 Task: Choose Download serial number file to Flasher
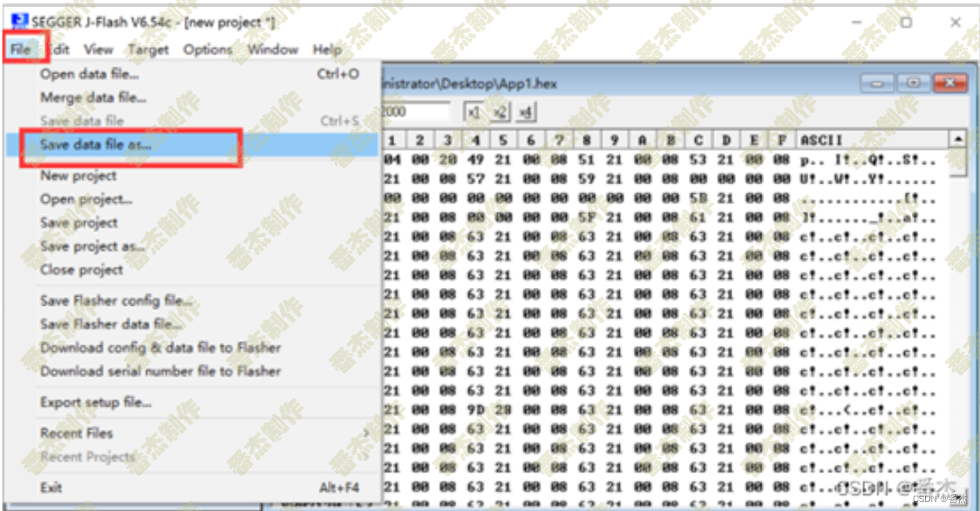coord(193,371)
